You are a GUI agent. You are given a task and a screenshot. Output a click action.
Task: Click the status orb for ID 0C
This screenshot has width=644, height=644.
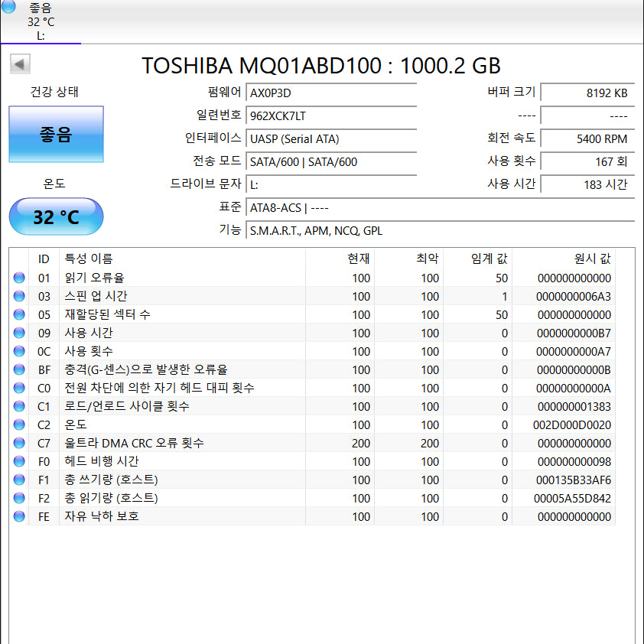[19, 351]
